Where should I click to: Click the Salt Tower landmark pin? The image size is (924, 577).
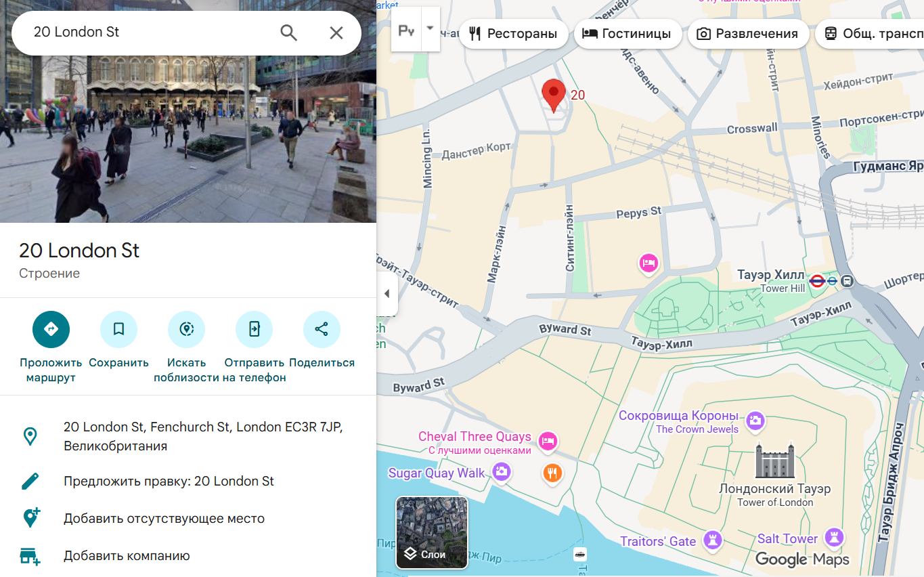(835, 538)
